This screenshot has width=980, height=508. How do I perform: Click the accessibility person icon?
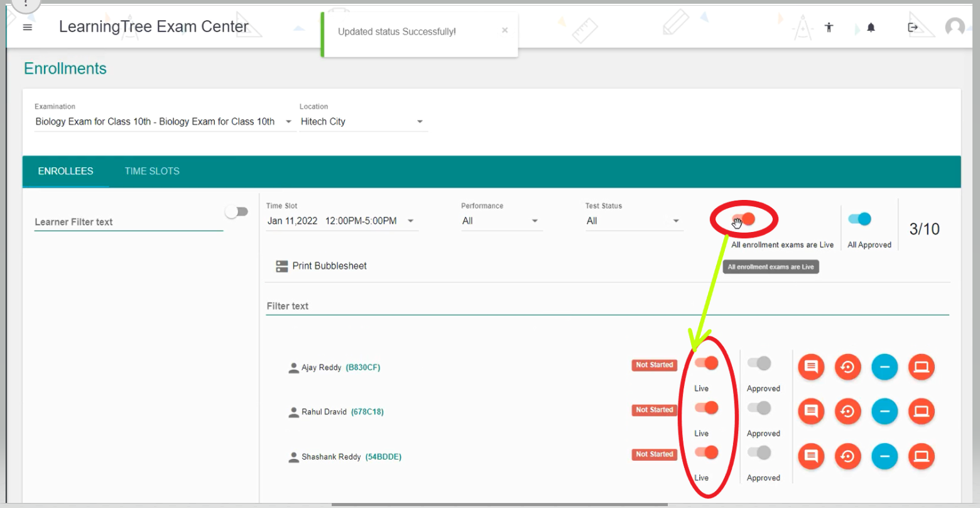point(829,28)
